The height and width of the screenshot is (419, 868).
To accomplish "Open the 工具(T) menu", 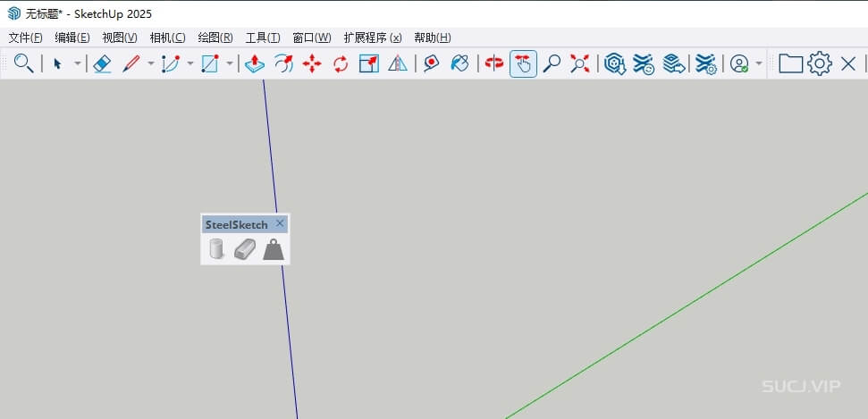I will pos(263,38).
